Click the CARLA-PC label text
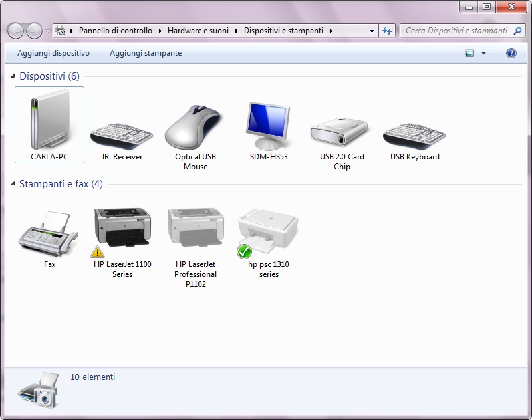 tap(49, 157)
